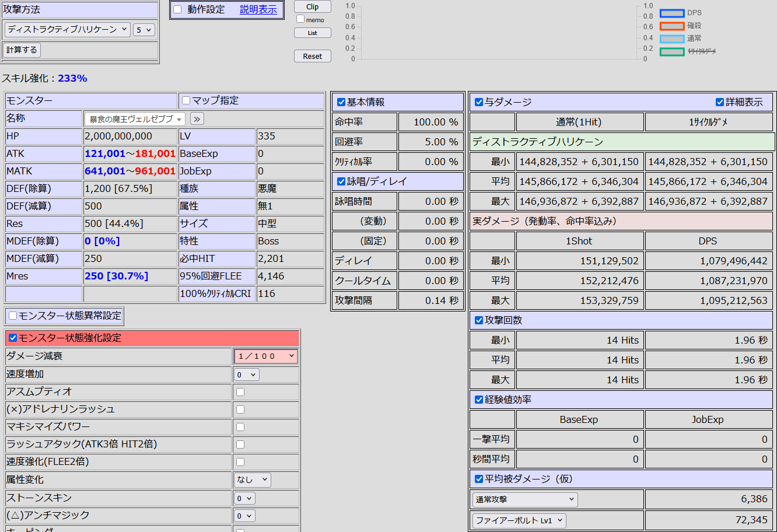The width and height of the screenshot is (777, 532).
Task: Toggle the 通常 legend swatch
Action: (671, 38)
